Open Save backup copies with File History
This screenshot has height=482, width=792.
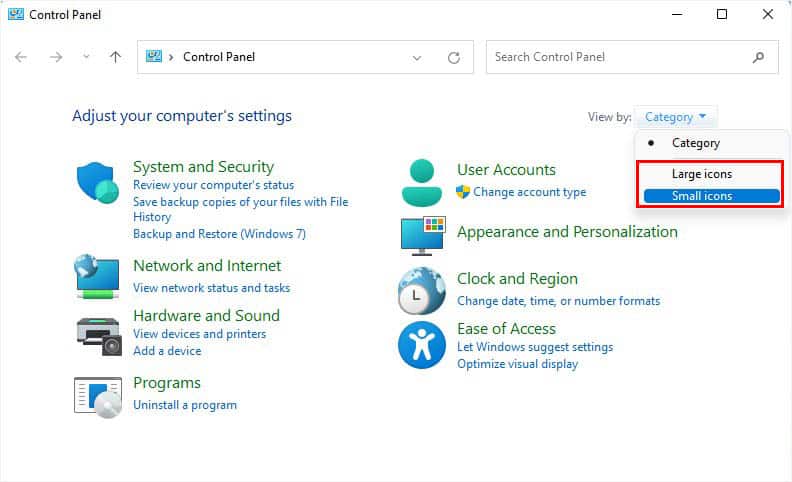pos(240,209)
